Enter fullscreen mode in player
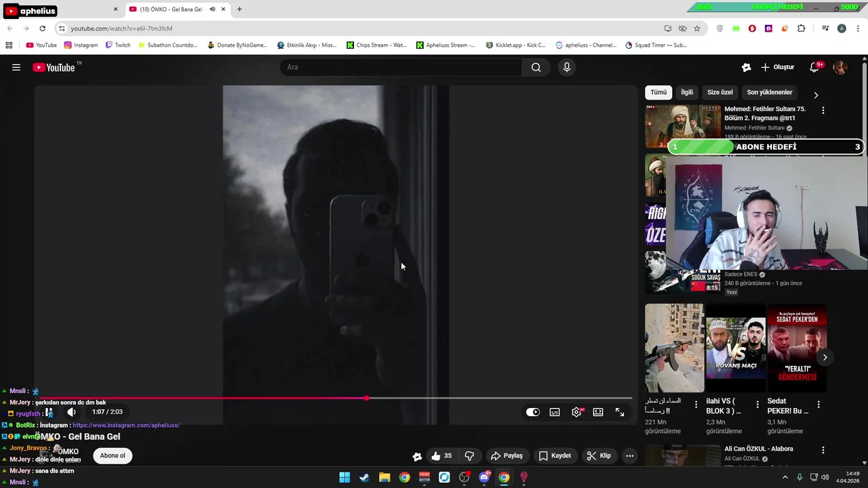 tap(620, 412)
